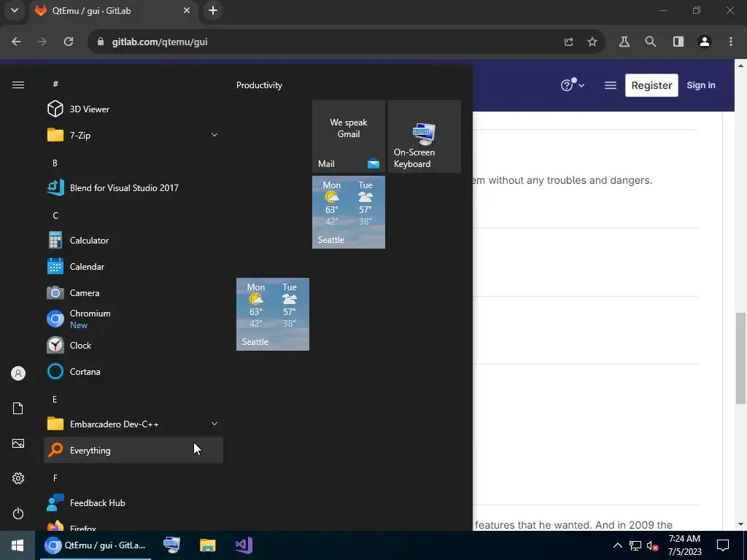
Task: Select the Chromium QtEmu taskbar button
Action: point(96,545)
